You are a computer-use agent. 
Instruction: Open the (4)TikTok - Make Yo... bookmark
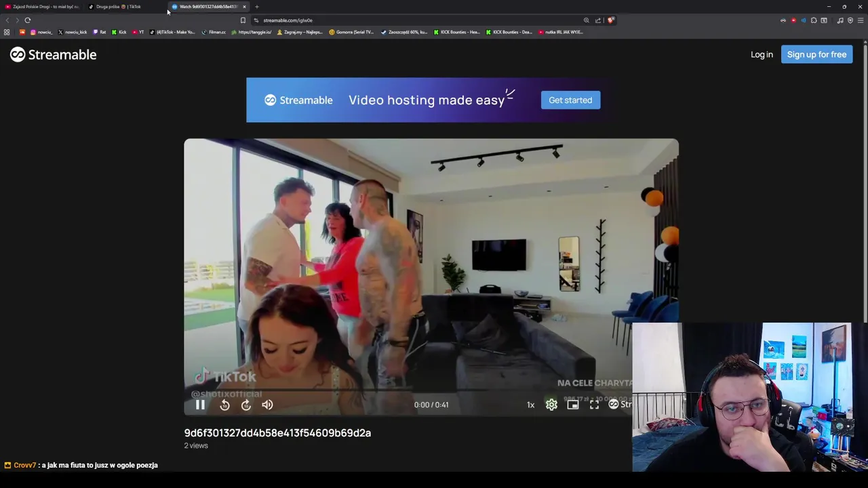[173, 32]
